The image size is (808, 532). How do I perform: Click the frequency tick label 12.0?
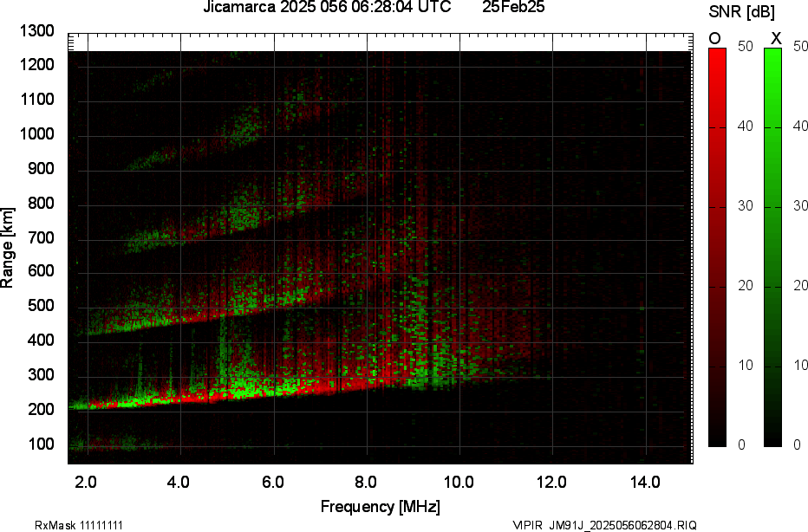(552, 482)
